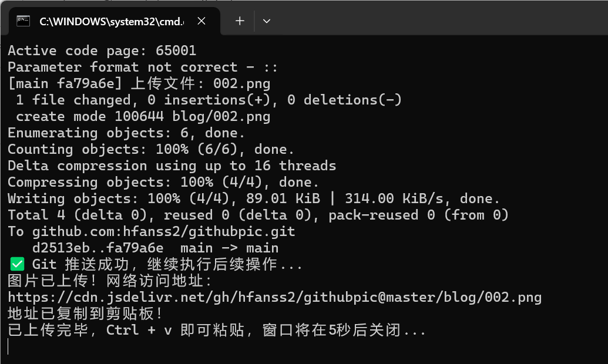This screenshot has width=608, height=364.
Task: Close the cmd.exe terminal tab
Action: coord(201,21)
